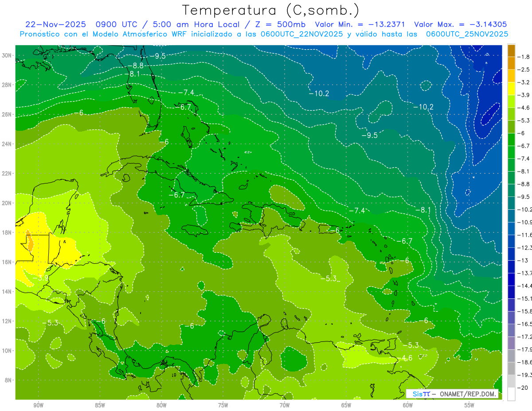532x411 pixels.
Task: Click the '18N' latitude axis label
Action: pyautogui.click(x=6, y=232)
